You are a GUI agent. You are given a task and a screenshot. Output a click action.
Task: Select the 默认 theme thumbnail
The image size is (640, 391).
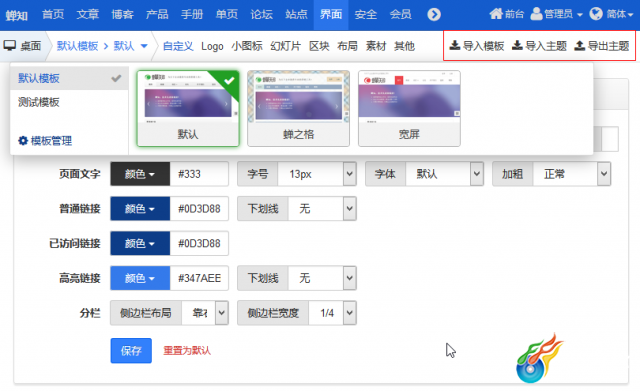tap(188, 109)
